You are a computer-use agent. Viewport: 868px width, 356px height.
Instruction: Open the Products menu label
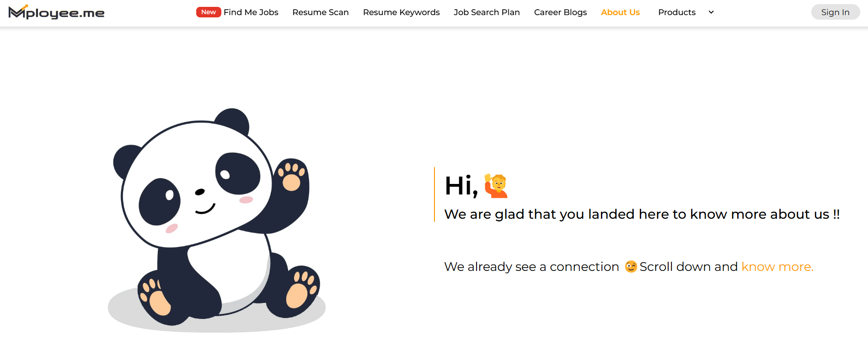(x=676, y=12)
